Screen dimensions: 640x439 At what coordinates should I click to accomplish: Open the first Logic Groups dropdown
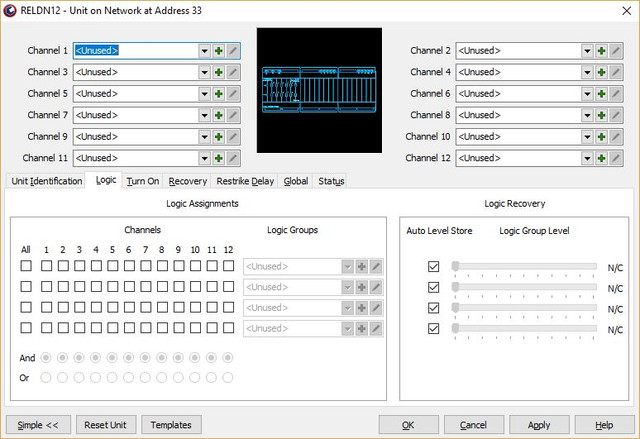click(347, 267)
